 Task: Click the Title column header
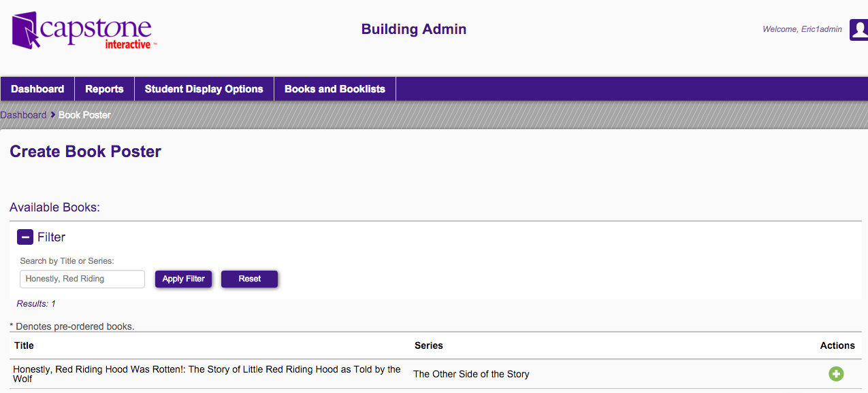[x=24, y=345]
